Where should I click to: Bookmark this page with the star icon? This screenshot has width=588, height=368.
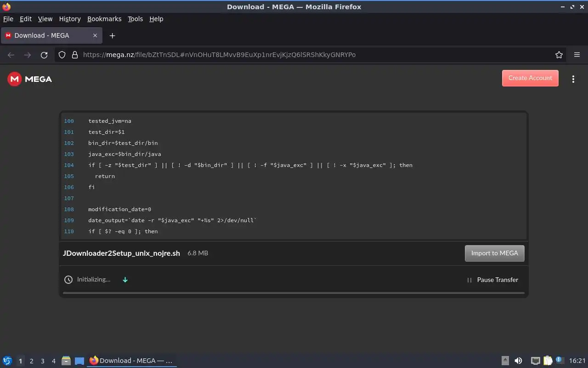(559, 55)
